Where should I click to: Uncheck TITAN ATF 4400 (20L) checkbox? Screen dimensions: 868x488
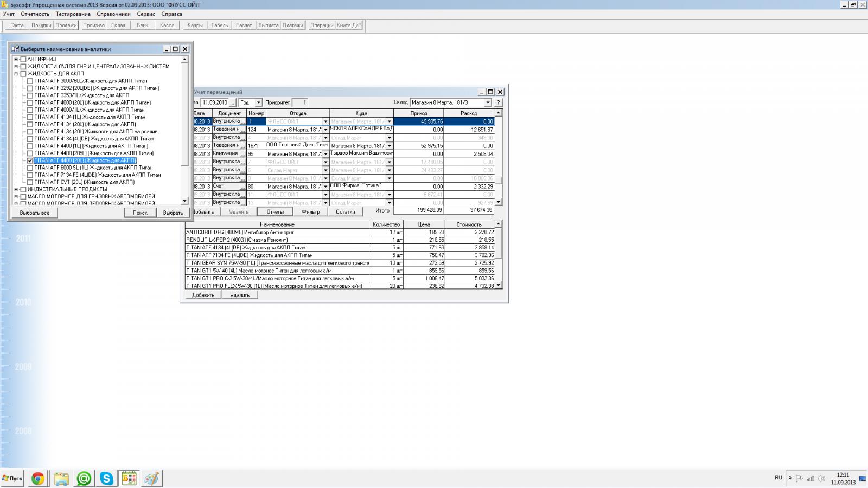pyautogui.click(x=30, y=160)
